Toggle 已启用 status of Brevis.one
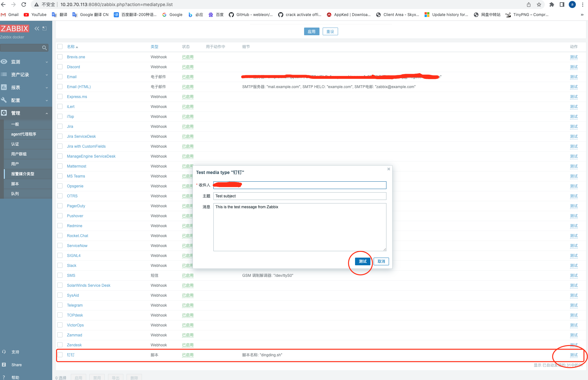This screenshot has height=380, width=588. pyautogui.click(x=188, y=57)
